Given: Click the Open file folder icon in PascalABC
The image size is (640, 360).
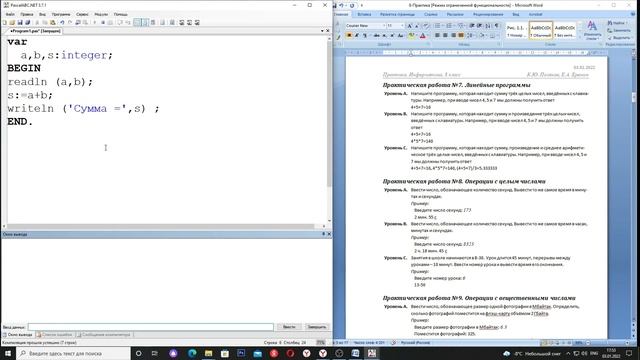Looking at the screenshot, I should 12,22.
